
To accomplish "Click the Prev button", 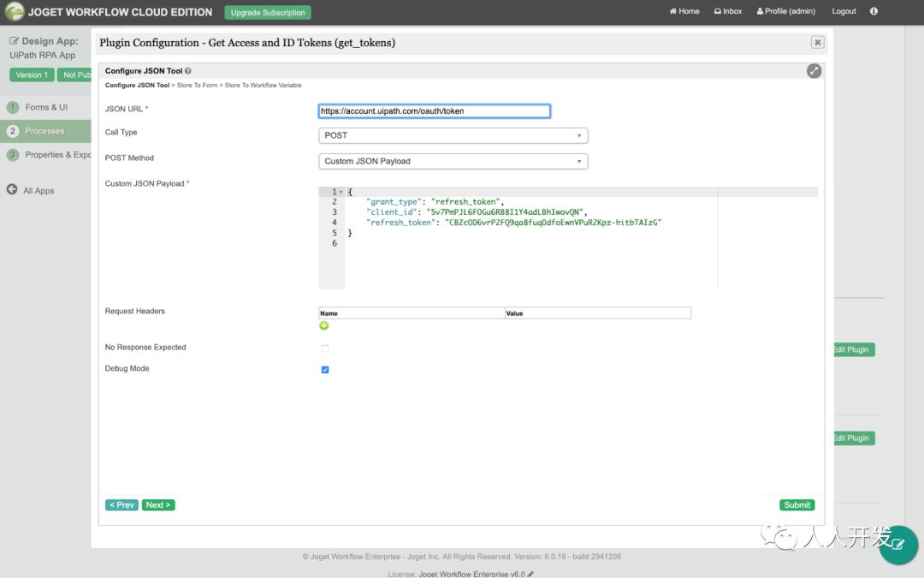I will point(121,505).
